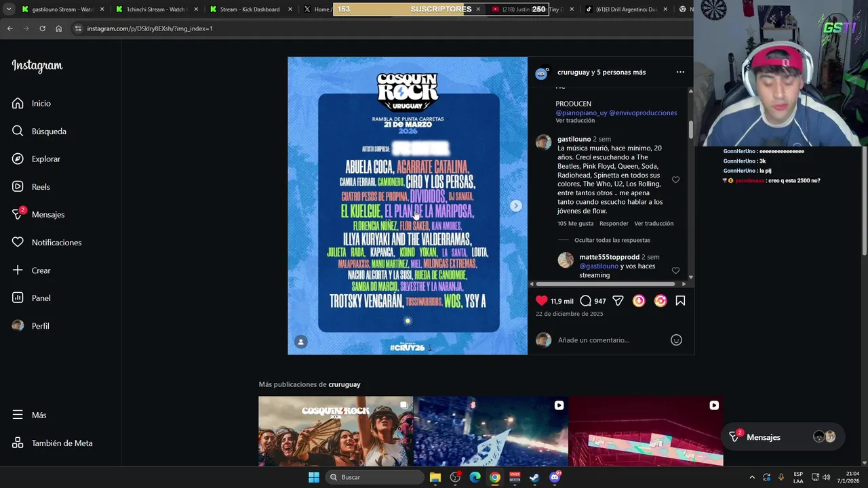Open cruruguay profile link in header

(573, 72)
